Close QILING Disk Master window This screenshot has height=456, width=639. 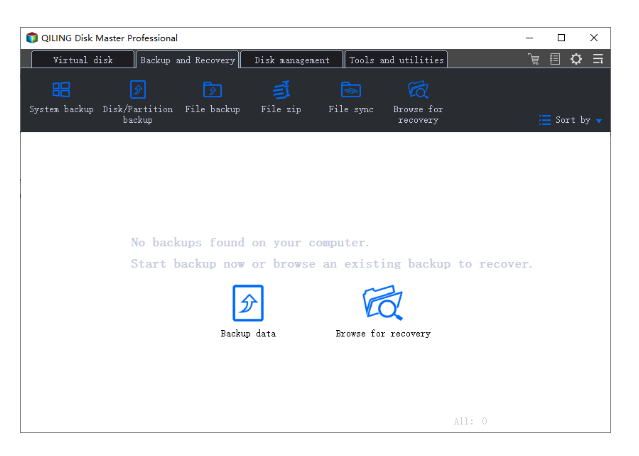point(594,38)
